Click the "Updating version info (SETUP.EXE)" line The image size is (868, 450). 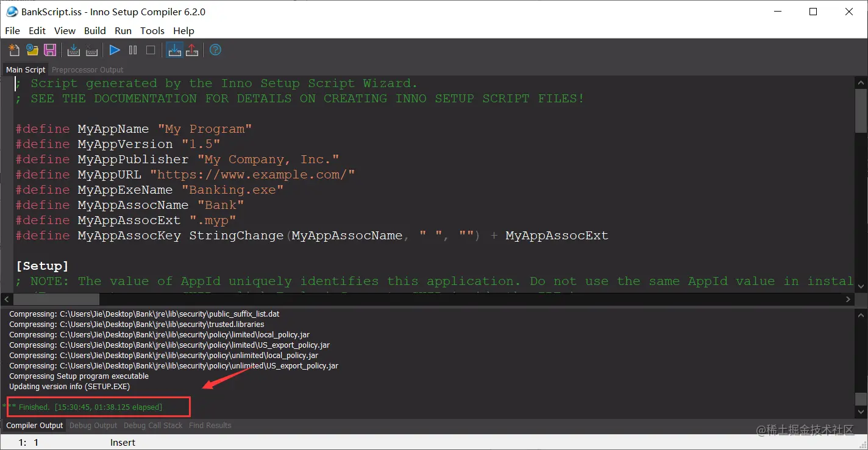[69, 387]
